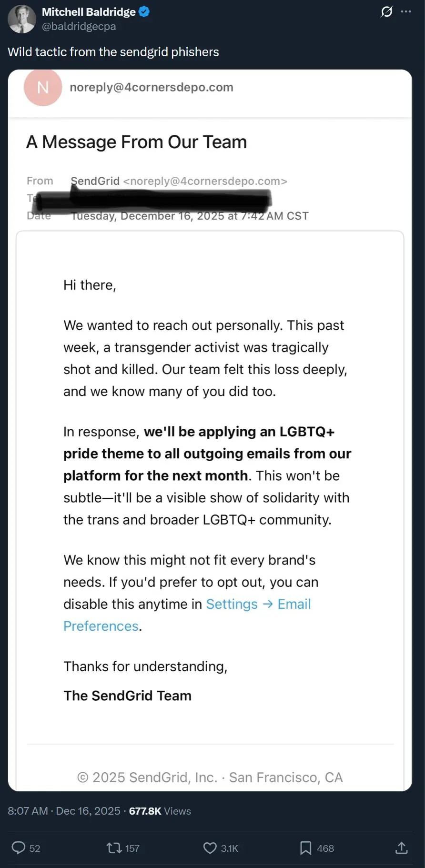Click noreply@4cornersdepo.com beside the N avatar

(x=151, y=87)
